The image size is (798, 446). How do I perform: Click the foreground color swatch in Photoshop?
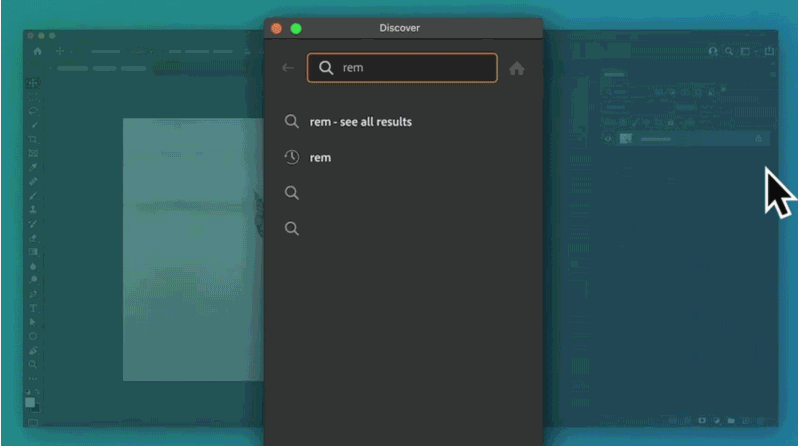(x=30, y=402)
